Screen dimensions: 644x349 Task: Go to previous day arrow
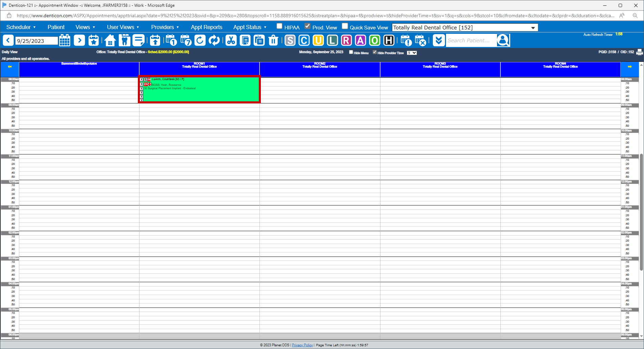[8, 41]
